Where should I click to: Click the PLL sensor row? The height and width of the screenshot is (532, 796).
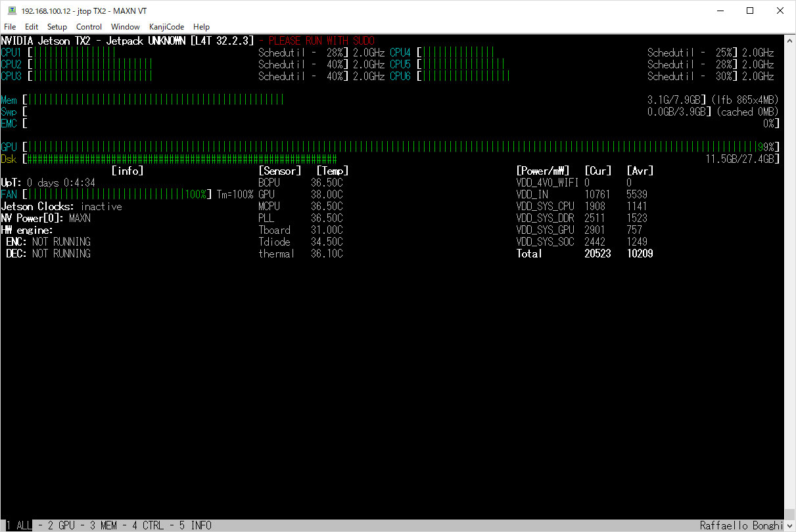[x=300, y=218]
